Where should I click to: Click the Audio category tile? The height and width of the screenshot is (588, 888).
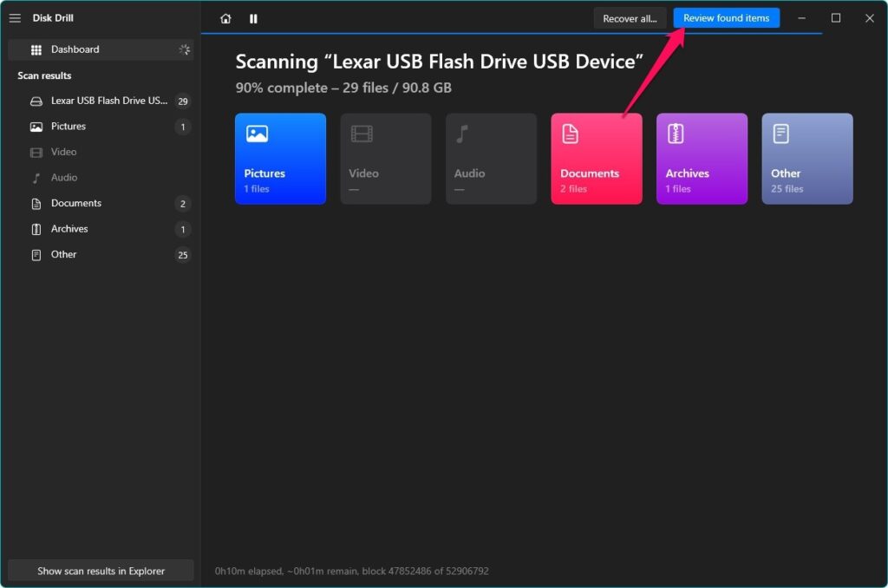click(x=491, y=159)
